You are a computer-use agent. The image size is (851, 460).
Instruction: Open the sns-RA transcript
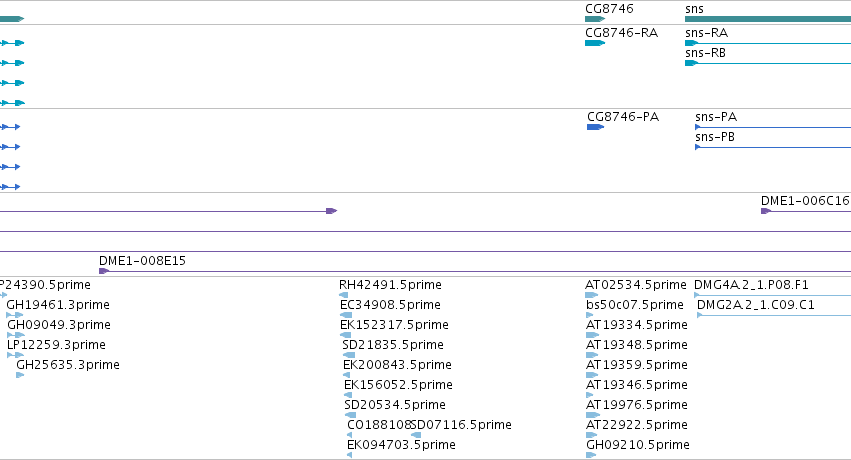pyautogui.click(x=706, y=33)
